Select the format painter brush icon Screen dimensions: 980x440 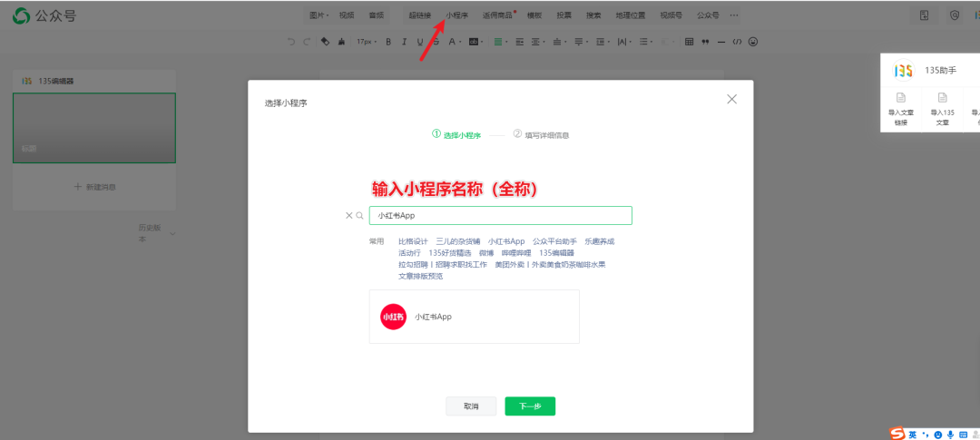click(341, 42)
